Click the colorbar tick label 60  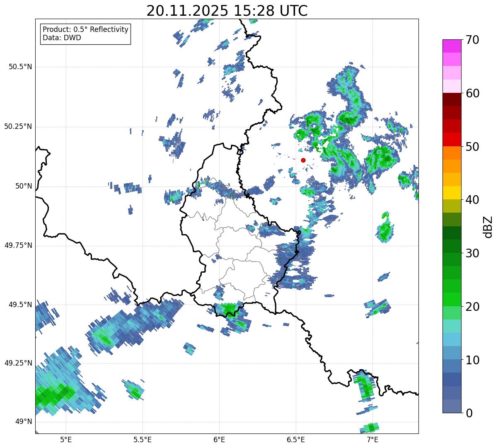(x=472, y=93)
